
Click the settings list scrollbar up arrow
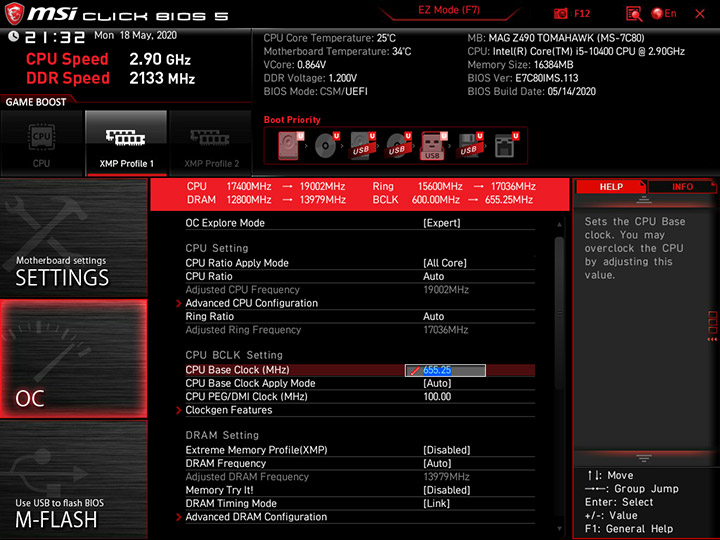[559, 225]
